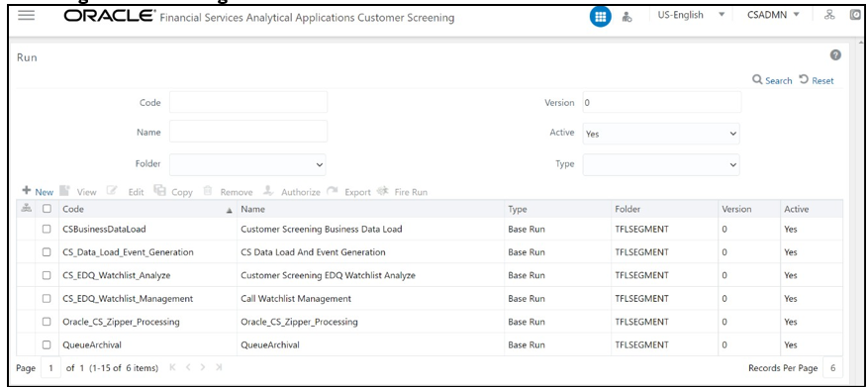
Task: Go to next page pagination icon
Action: (203, 367)
